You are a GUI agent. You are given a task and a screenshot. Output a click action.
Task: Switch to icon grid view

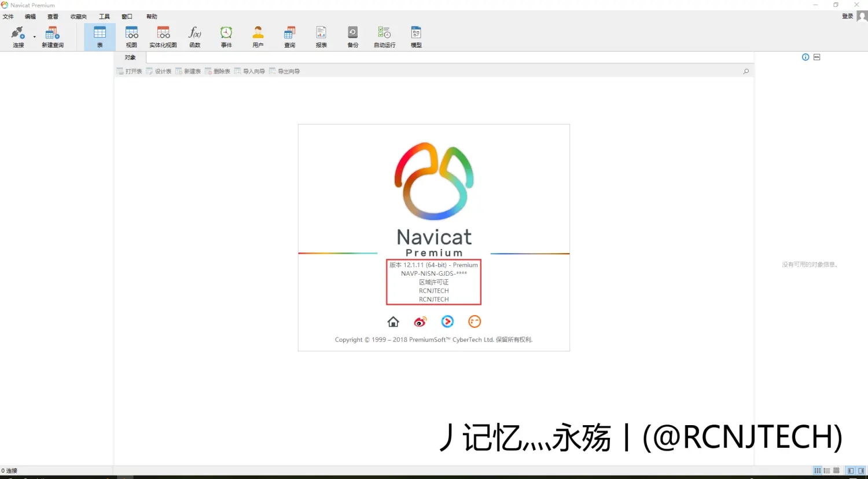pyautogui.click(x=818, y=470)
